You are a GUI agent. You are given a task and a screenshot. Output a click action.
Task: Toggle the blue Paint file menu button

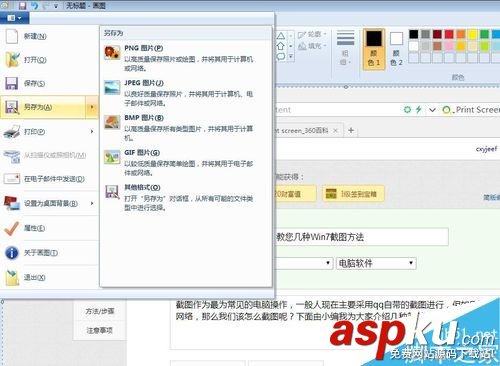pyautogui.click(x=14, y=18)
